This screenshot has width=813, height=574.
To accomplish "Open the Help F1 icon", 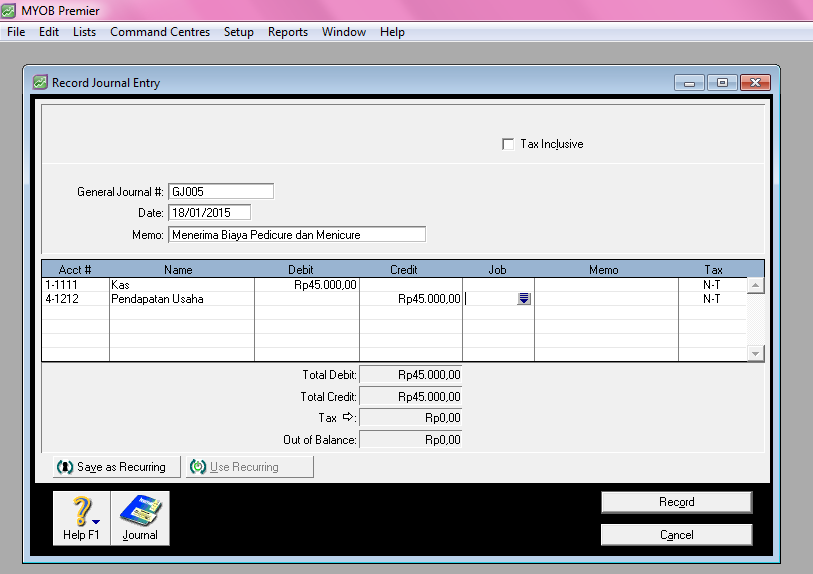I will 81,518.
